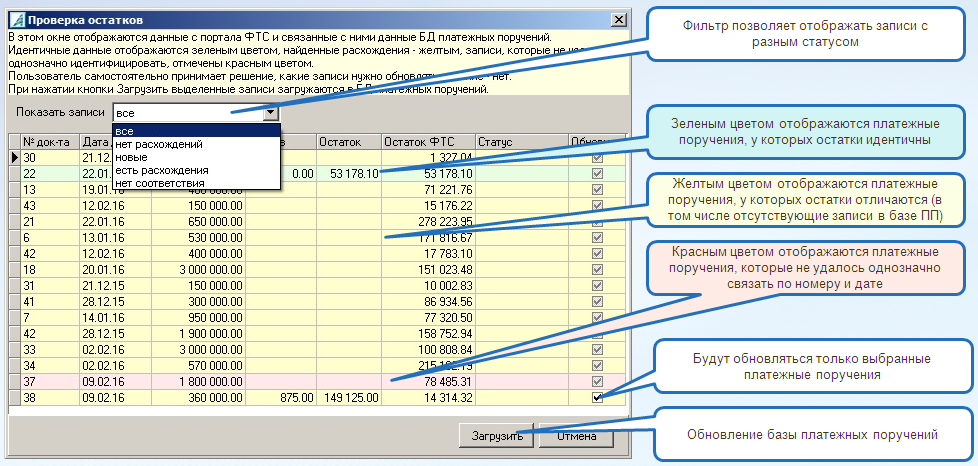Select the 149 125.00 balance cell
The image size is (978, 466).
349,397
